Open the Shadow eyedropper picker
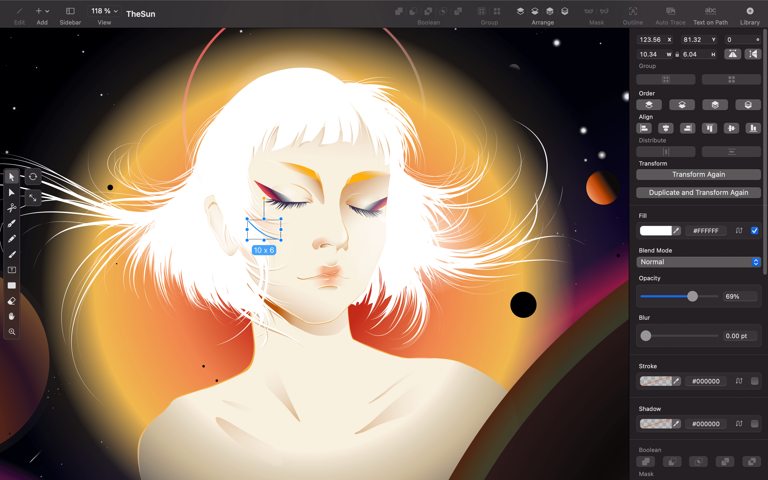 [676, 424]
